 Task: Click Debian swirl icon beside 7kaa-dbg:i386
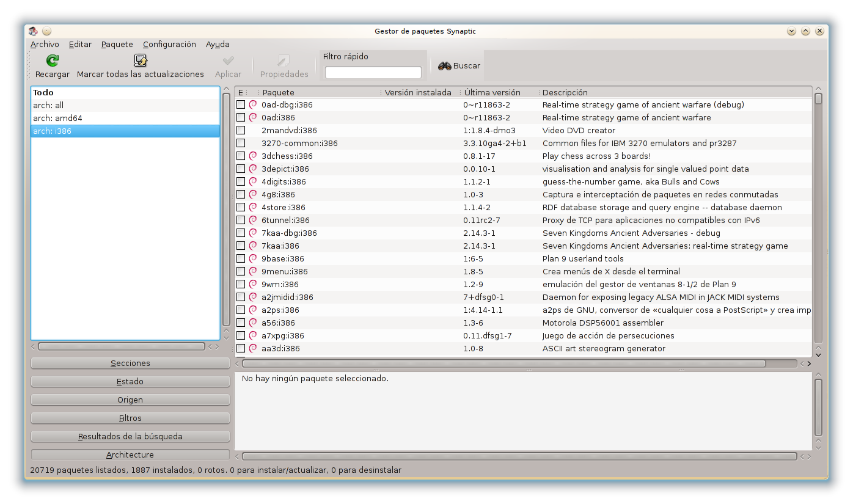click(x=253, y=233)
